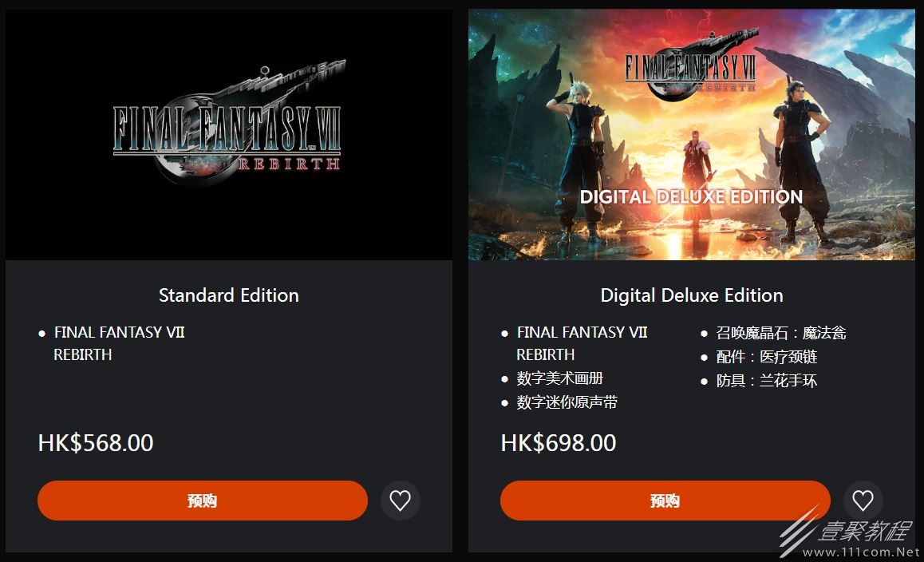The width and height of the screenshot is (924, 562).
Task: Click the 召唤魔晶石：魔法盒 list item
Action: pyautogui.click(x=781, y=333)
